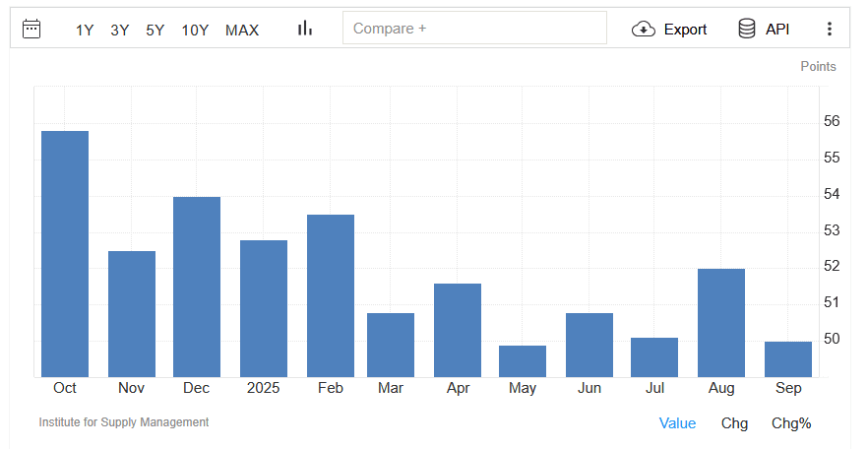Click the 2025 January bar
The image size is (868, 449).
coord(264,309)
